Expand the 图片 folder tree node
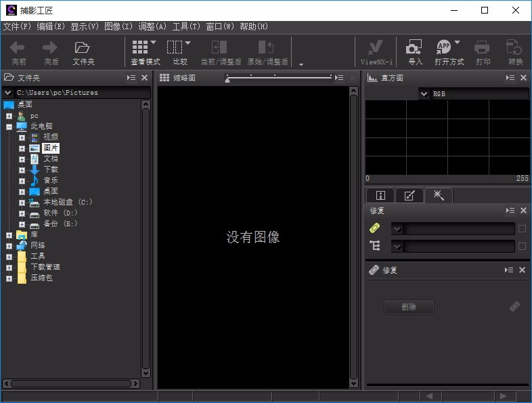Image resolution: width=532 pixels, height=403 pixels. click(22, 148)
